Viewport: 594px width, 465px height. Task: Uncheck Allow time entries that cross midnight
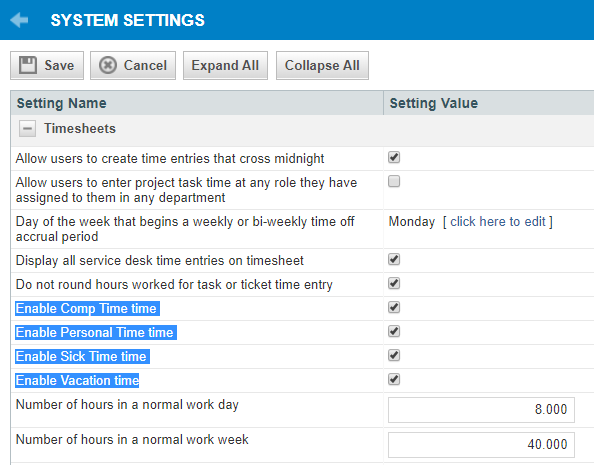click(x=394, y=157)
